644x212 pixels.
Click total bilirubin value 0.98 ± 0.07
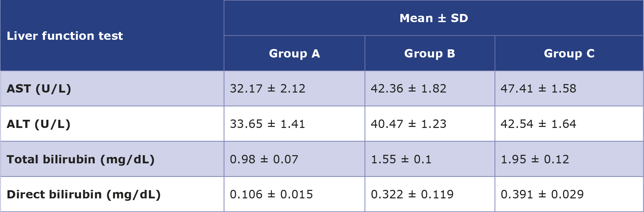coord(264,159)
